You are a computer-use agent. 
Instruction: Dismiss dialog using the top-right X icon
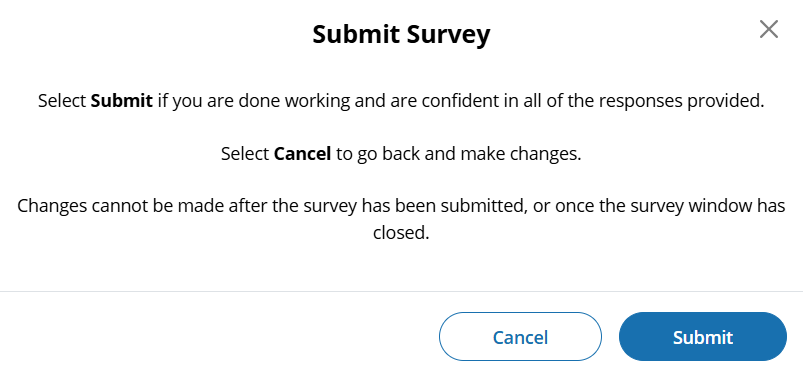click(769, 30)
